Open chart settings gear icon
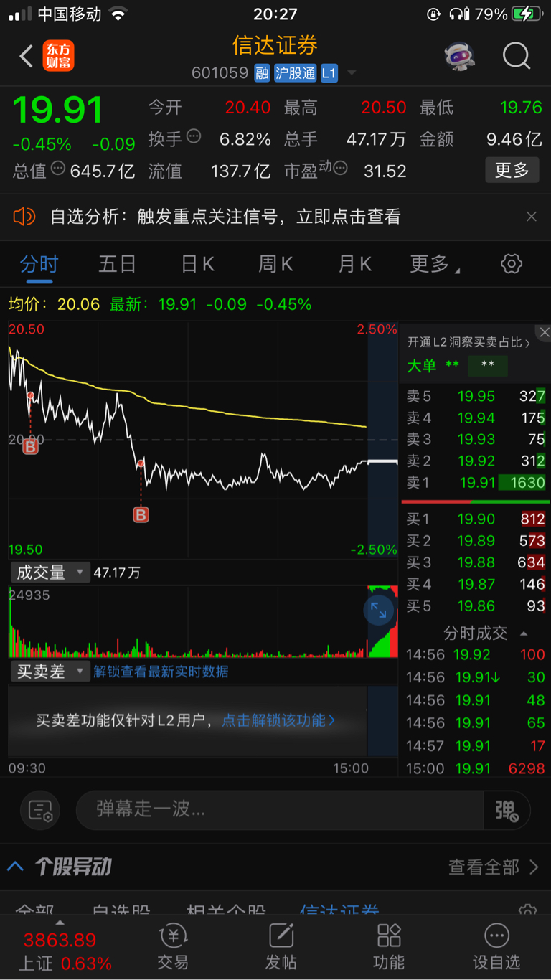The image size is (551, 980). pos(511,263)
